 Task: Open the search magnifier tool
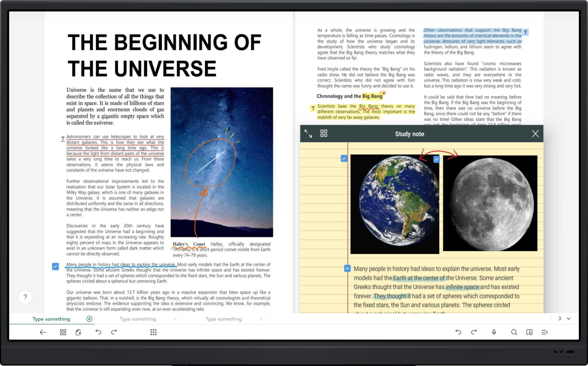pos(514,332)
